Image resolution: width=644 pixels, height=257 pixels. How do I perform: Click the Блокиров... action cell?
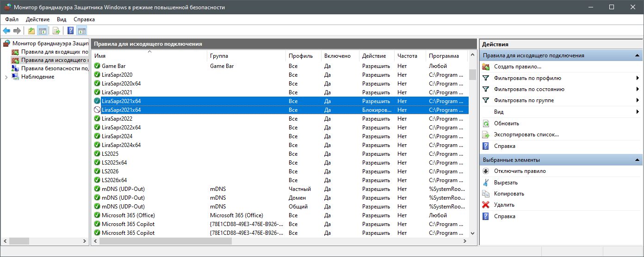point(377,110)
